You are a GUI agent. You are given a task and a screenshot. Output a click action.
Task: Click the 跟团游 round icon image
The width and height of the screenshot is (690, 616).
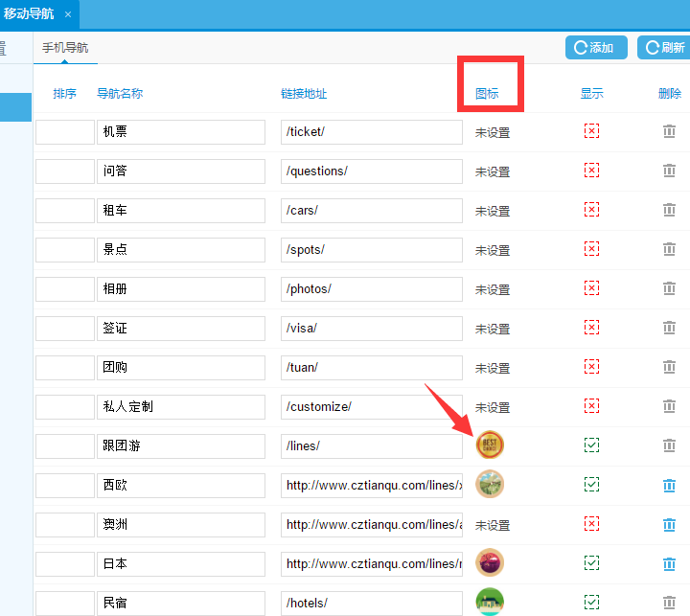click(490, 445)
